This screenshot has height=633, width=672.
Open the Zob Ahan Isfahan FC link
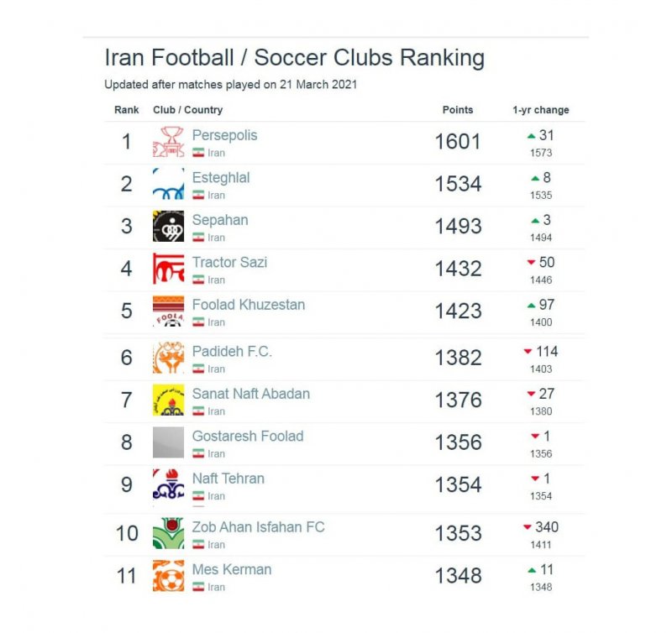coord(258,527)
